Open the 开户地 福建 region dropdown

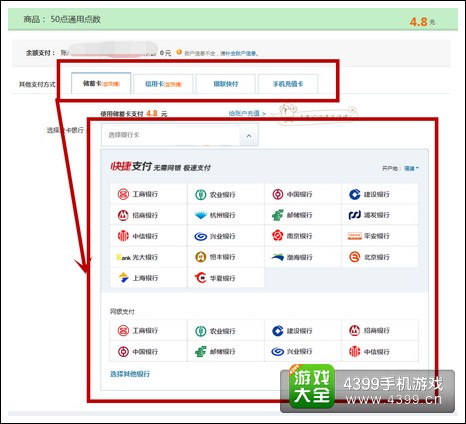[x=411, y=168]
